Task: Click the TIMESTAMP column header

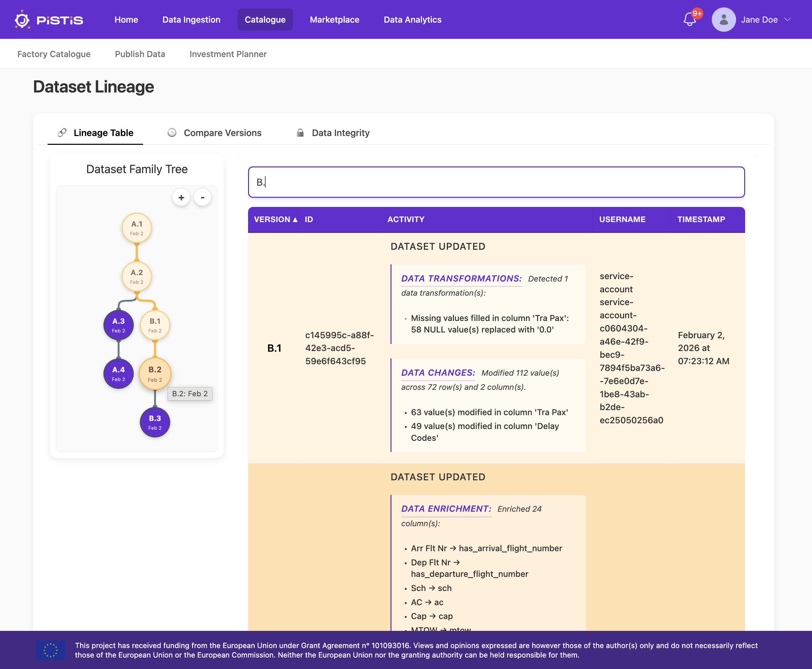Action: [x=701, y=219]
